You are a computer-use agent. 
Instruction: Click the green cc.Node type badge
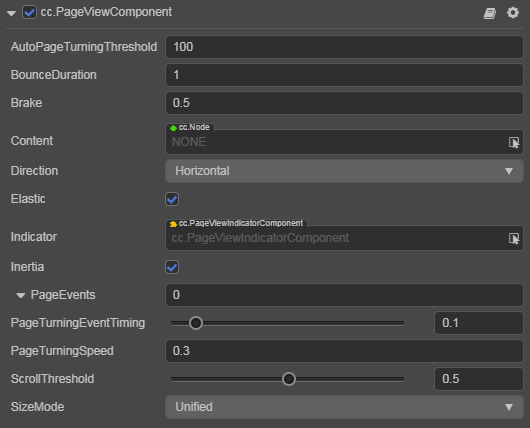coord(190,127)
